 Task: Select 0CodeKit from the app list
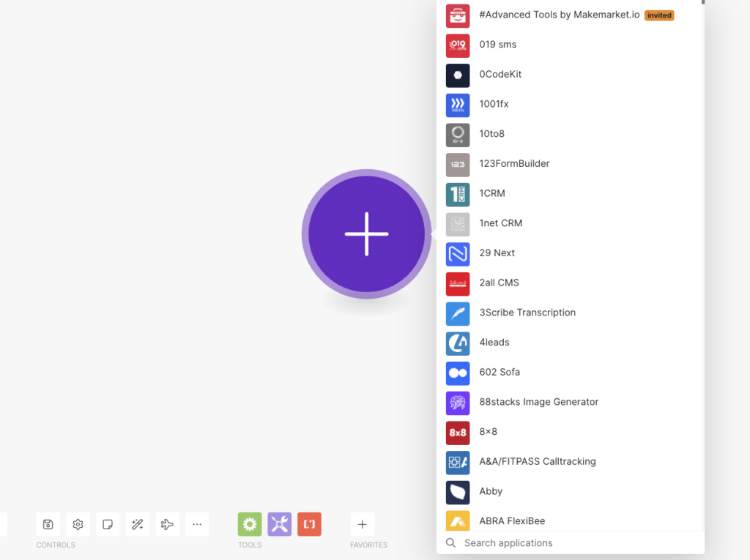[500, 75]
